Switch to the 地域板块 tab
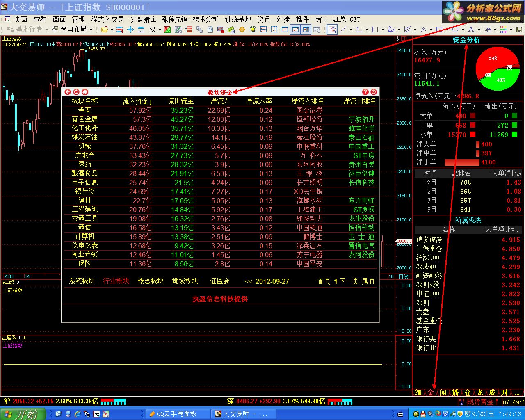This screenshot has height=420, width=525. point(185,281)
